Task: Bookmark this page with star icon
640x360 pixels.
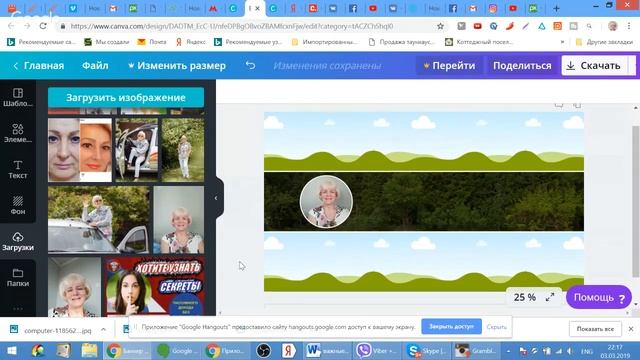Action: (x=440, y=26)
